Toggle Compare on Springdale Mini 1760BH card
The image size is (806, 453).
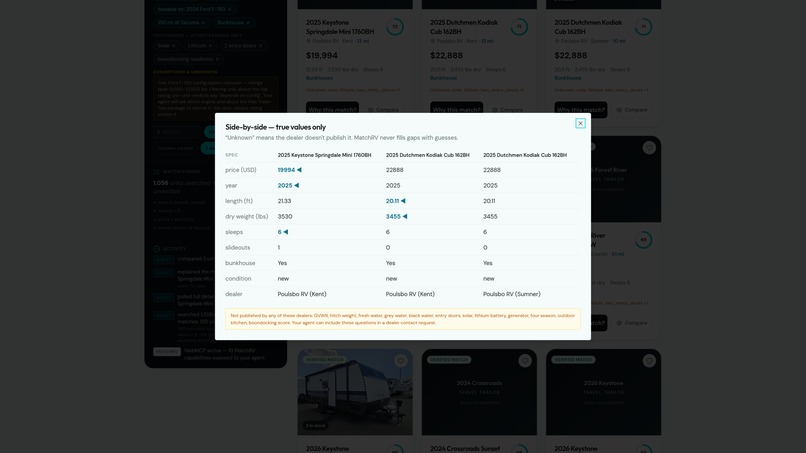coord(383,110)
